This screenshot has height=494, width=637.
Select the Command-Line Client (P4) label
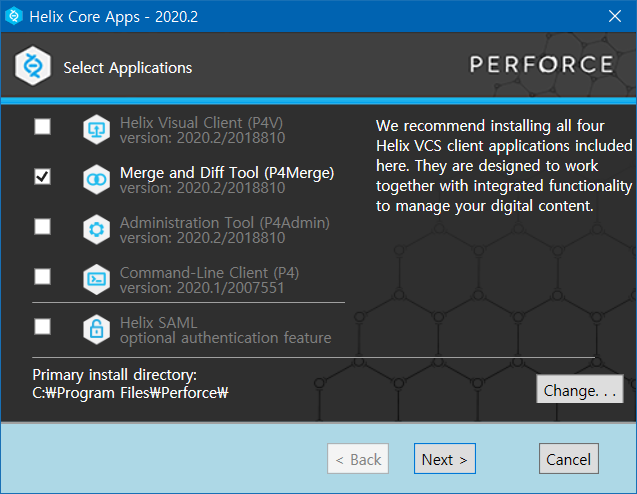(x=209, y=273)
